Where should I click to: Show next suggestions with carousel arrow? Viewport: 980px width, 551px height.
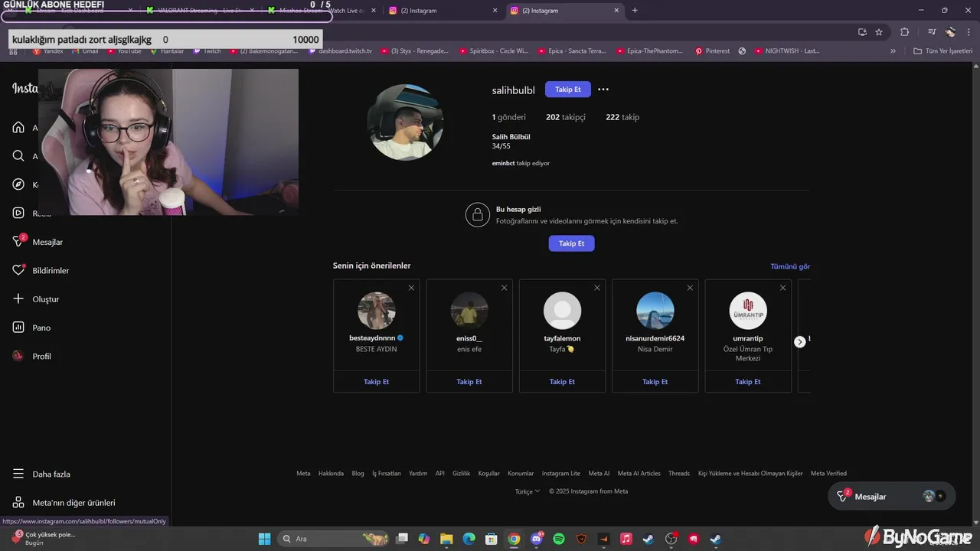coord(800,342)
